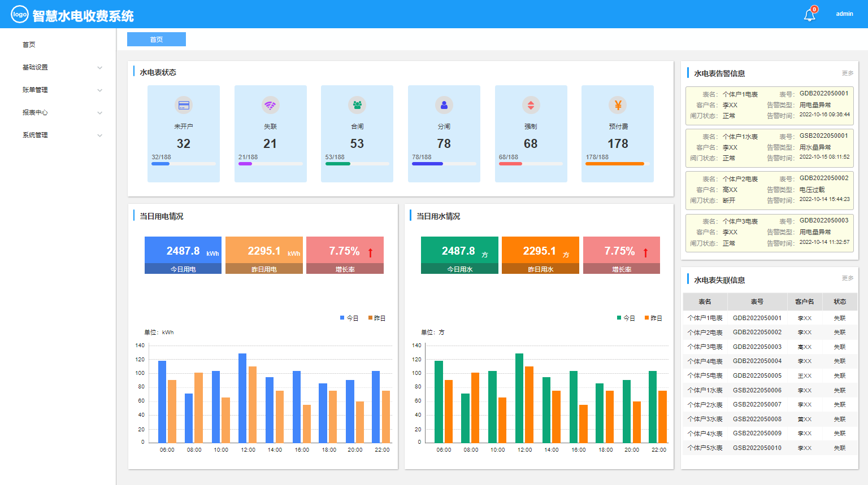Click the 失联 wifi icon
The image size is (868, 485).
point(270,105)
